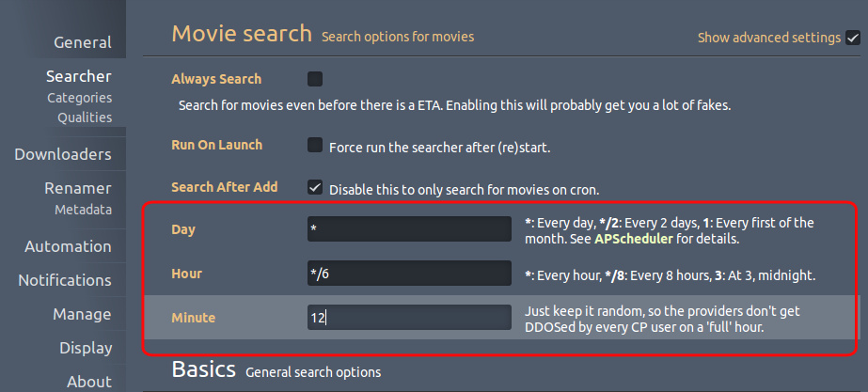Screen dimensions: 868x392
Task: Open the Notifications settings
Action: 65,281
